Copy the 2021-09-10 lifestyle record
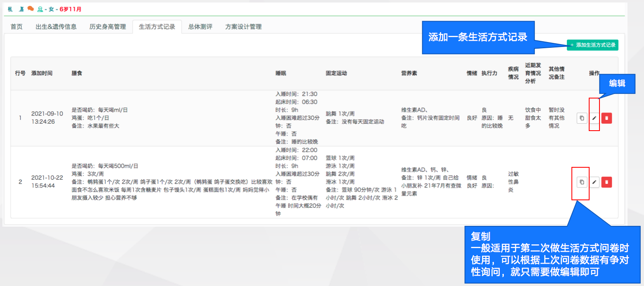The width and height of the screenshot is (644, 286). click(582, 118)
